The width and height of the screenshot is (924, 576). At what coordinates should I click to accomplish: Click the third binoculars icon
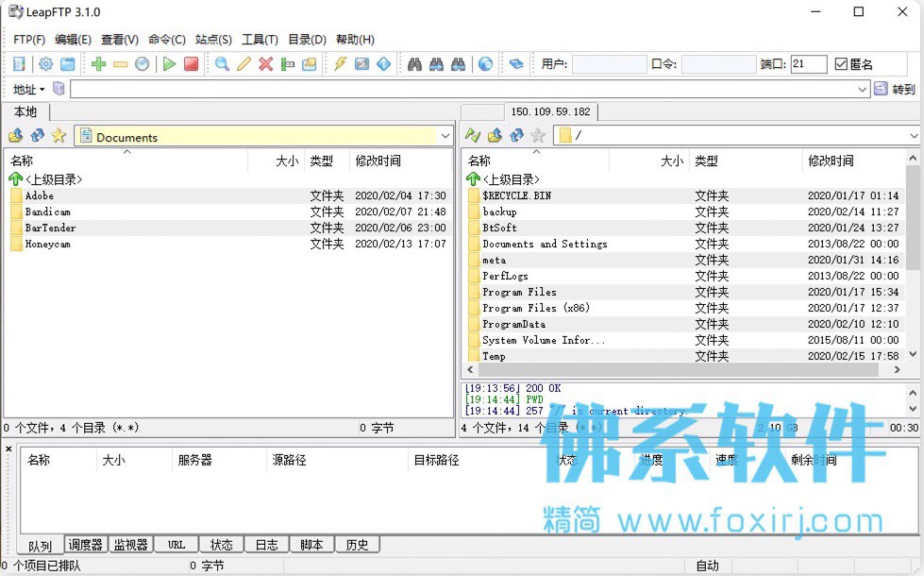pos(459,63)
